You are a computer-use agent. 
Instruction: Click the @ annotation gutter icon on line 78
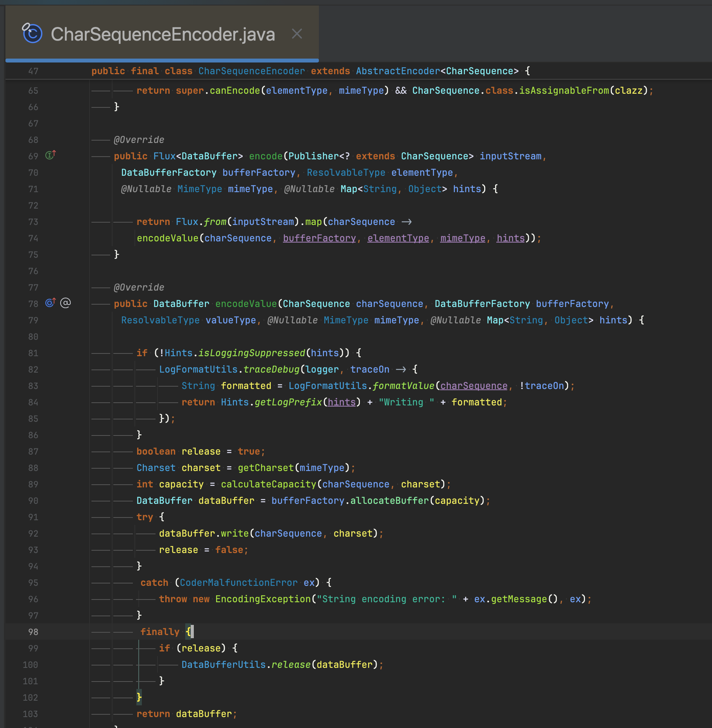(x=66, y=303)
